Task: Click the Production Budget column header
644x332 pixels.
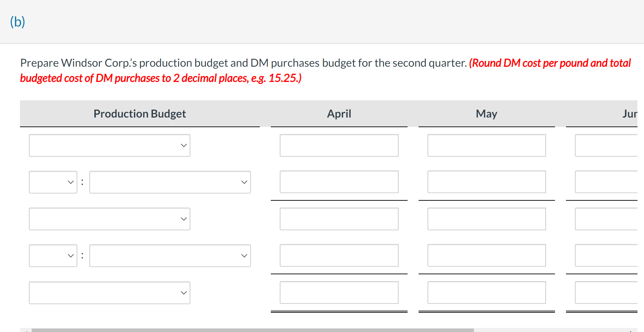Action: tap(140, 114)
